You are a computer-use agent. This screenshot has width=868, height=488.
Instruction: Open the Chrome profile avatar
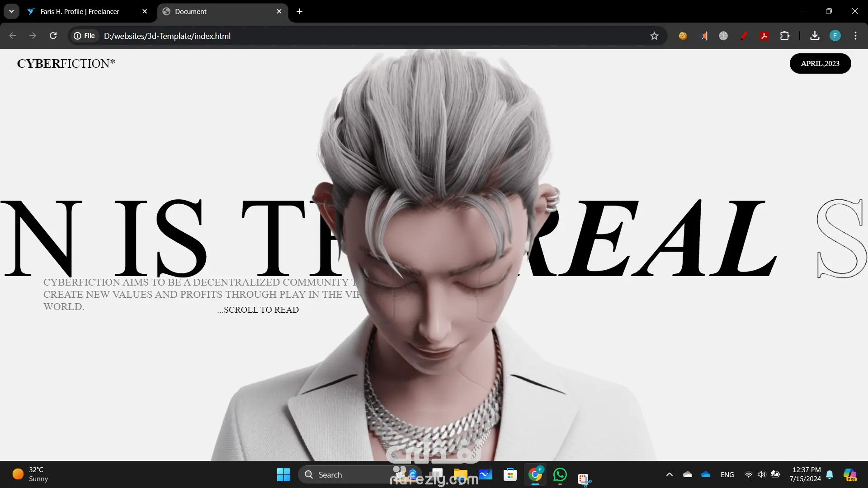[835, 36]
